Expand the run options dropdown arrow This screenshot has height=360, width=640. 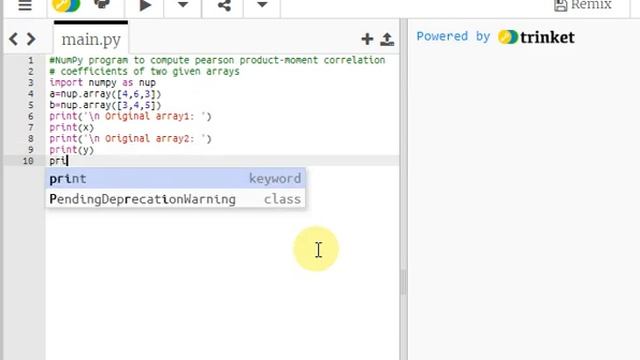(183, 5)
